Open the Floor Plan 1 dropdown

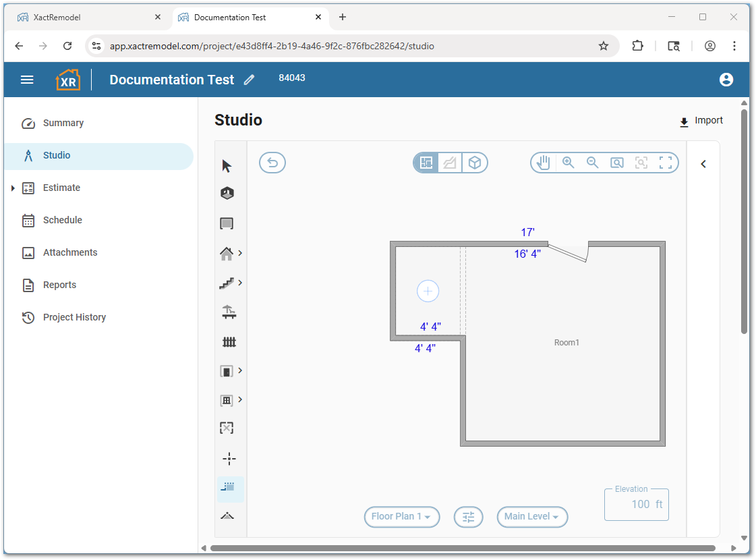click(x=402, y=517)
